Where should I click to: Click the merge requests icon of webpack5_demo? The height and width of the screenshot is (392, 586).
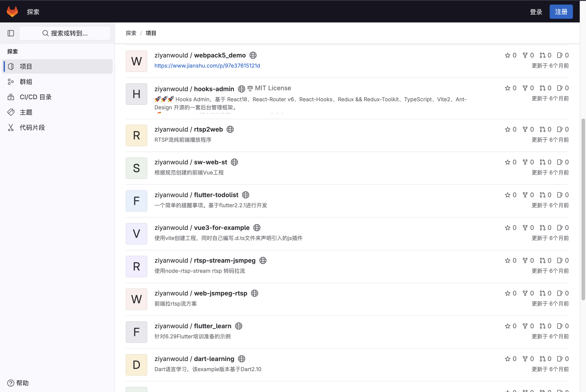coord(542,55)
